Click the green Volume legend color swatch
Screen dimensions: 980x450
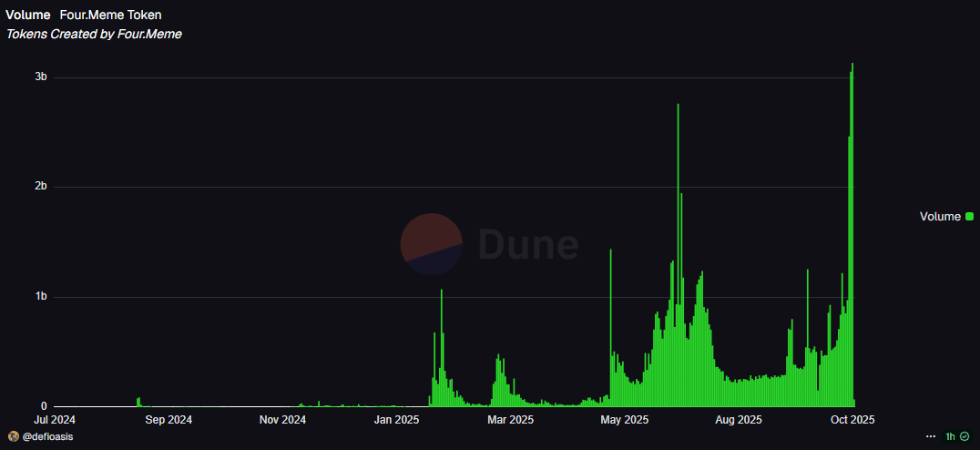point(969,216)
